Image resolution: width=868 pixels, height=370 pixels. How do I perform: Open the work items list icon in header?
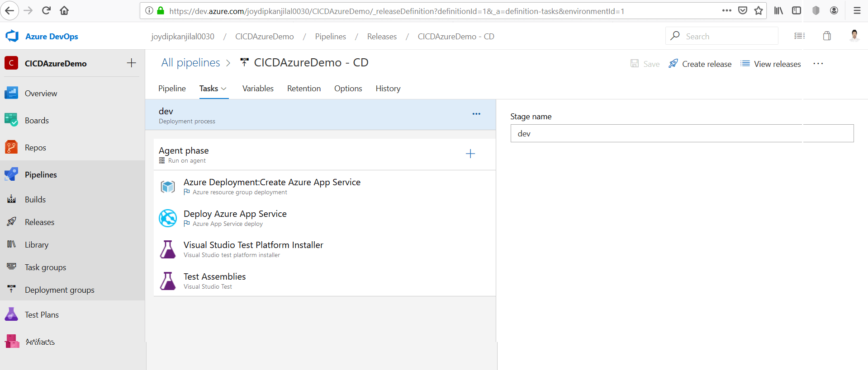pos(799,36)
